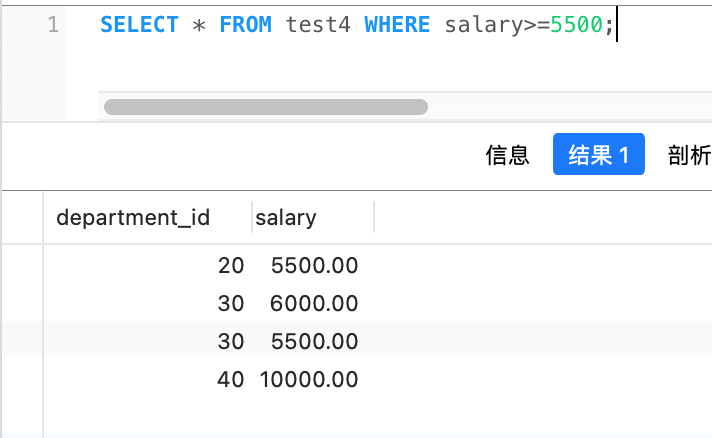Open the 信息 tab

(507, 155)
